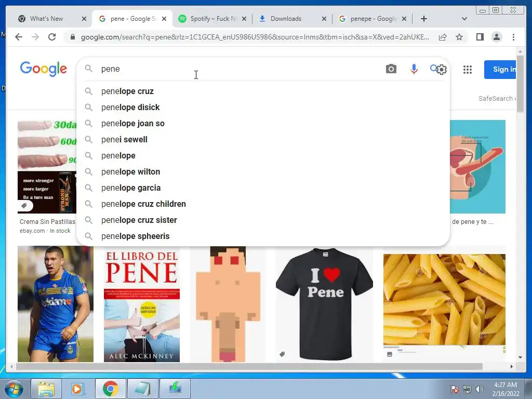Open the Chrome profile avatar

(496, 37)
